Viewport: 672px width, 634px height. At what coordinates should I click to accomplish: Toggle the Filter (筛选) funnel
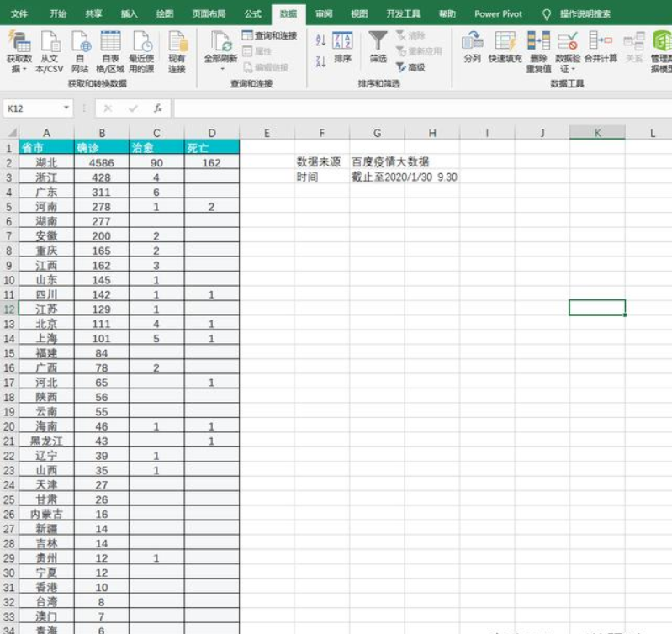pyautogui.click(x=378, y=48)
